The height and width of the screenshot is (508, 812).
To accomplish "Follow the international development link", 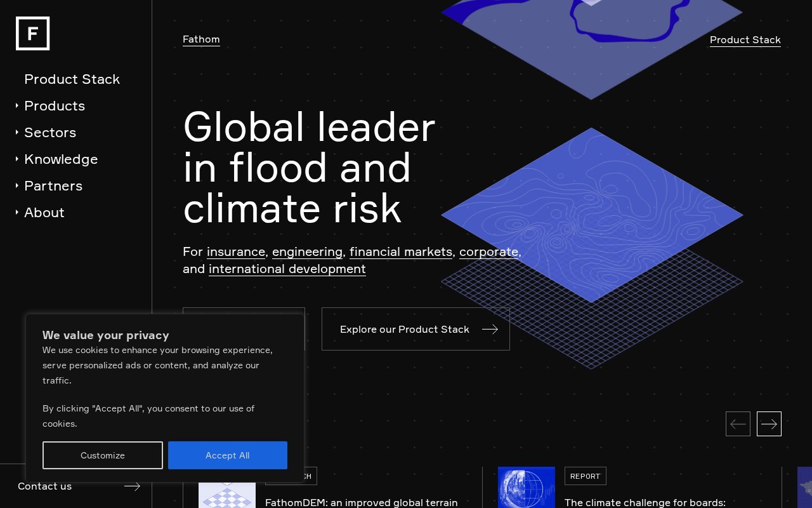I will (x=287, y=269).
